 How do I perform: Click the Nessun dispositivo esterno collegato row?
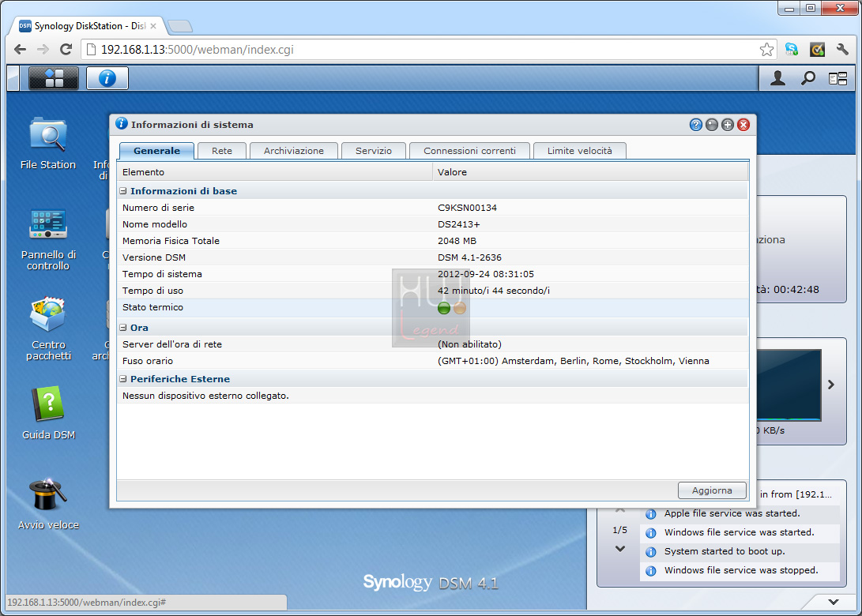[432, 396]
